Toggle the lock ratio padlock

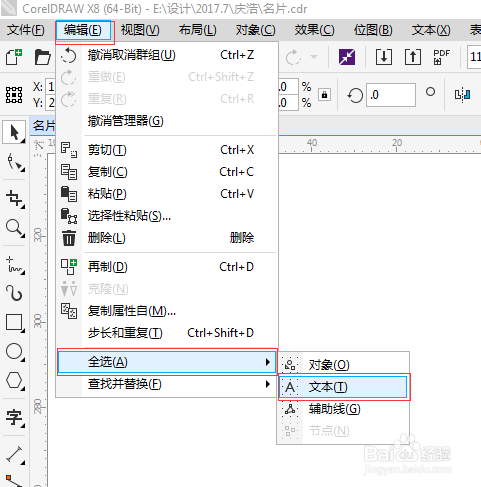[324, 95]
